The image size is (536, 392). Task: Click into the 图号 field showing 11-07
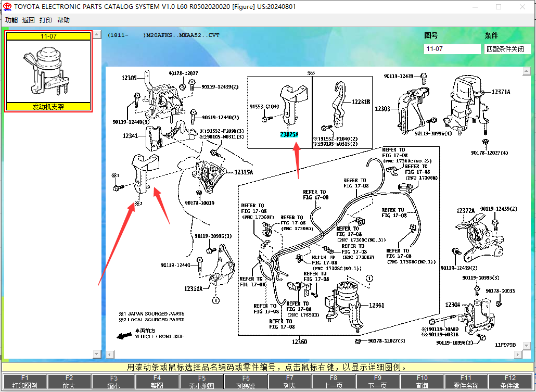[x=452, y=49]
